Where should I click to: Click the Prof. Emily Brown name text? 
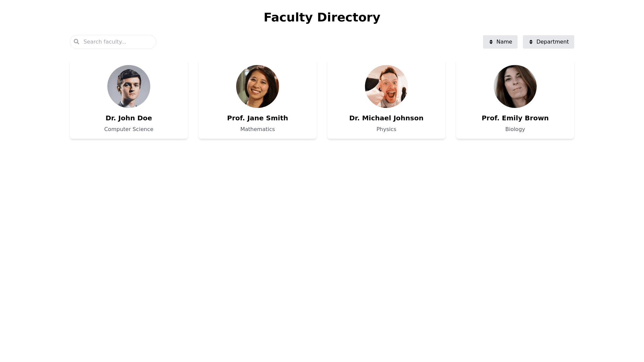(515, 118)
